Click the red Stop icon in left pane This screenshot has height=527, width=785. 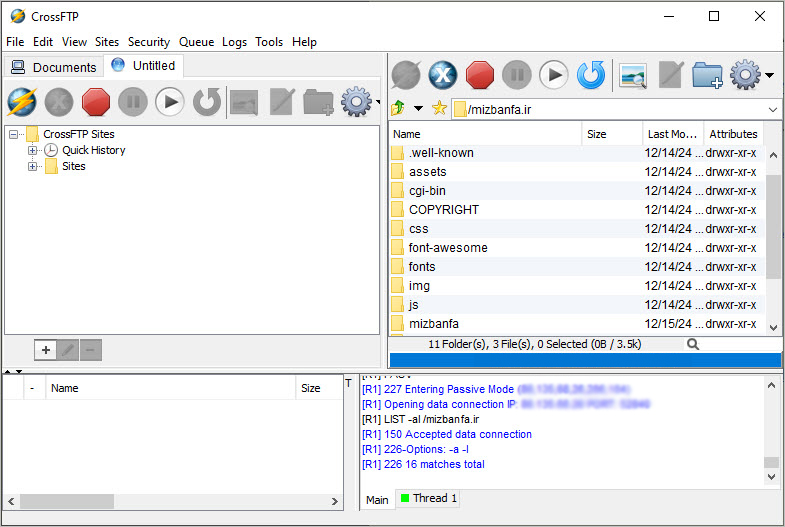[96, 102]
